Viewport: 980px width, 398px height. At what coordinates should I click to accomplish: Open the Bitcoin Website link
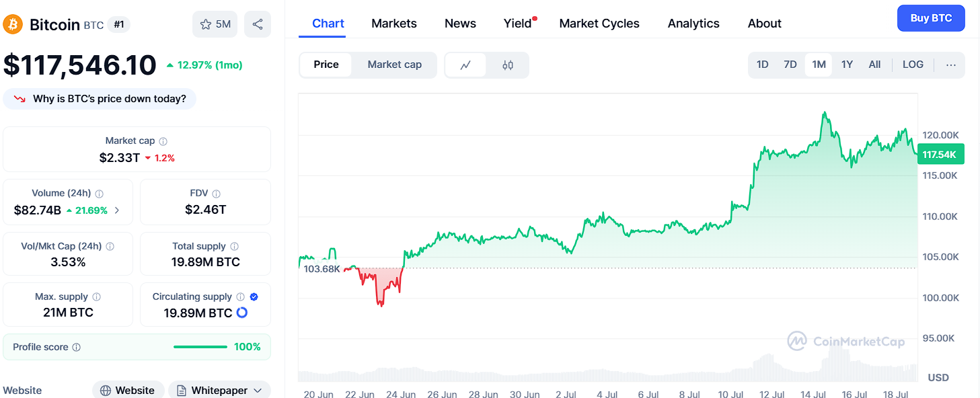coord(128,390)
